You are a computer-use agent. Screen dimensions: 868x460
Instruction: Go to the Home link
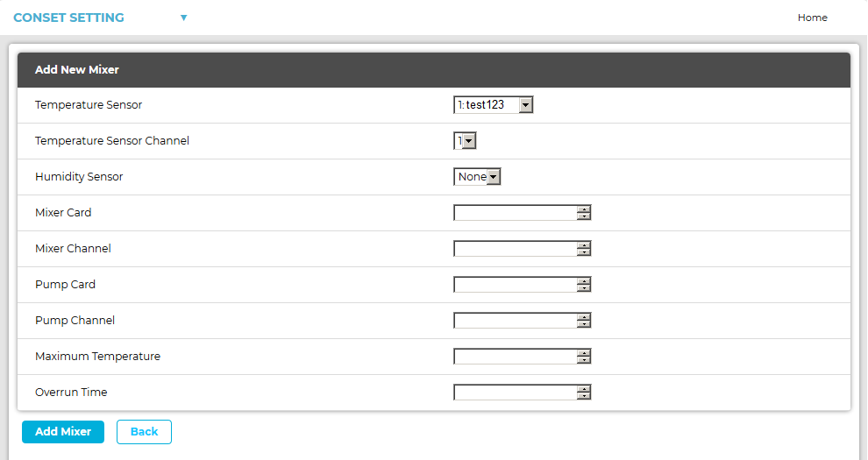(x=812, y=18)
